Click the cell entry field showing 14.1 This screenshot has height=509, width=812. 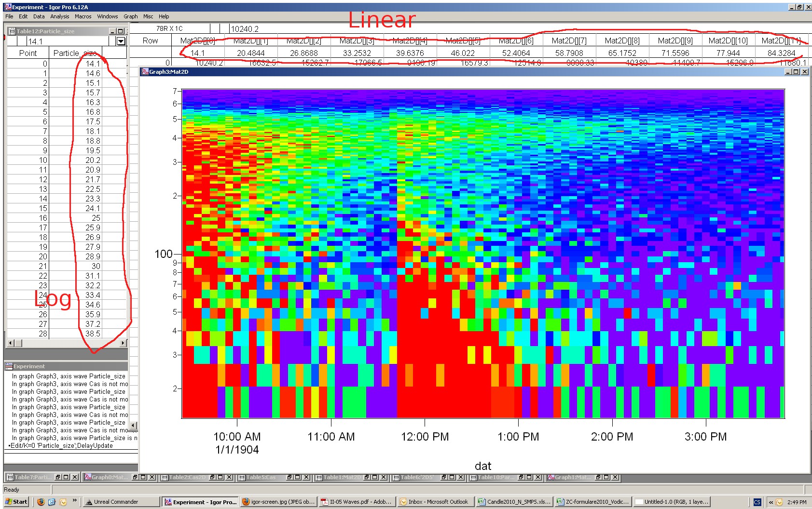[x=58, y=41]
